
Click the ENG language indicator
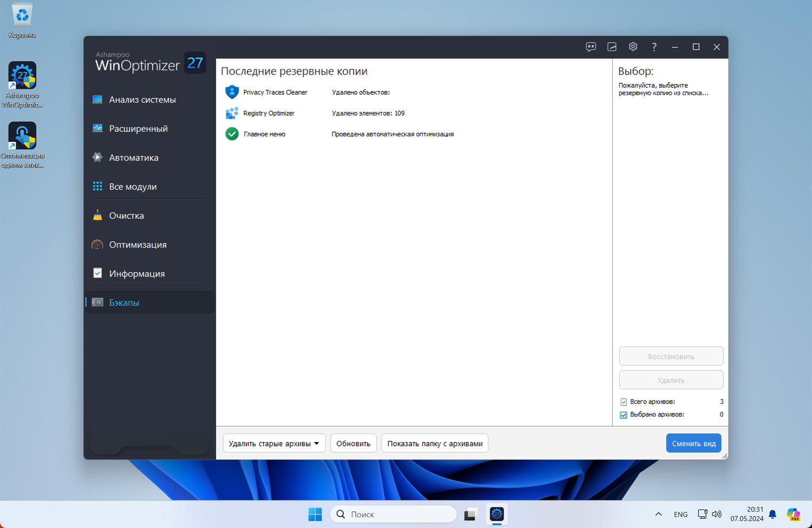681,514
